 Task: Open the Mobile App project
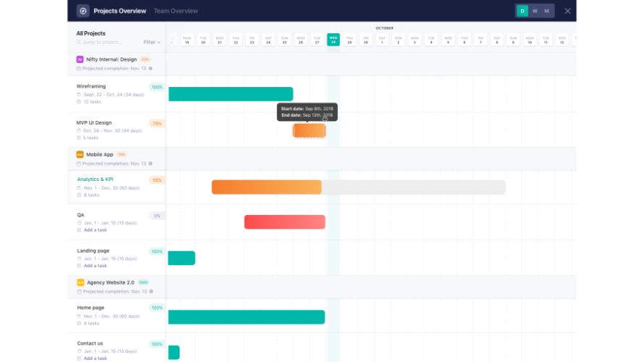pos(99,154)
